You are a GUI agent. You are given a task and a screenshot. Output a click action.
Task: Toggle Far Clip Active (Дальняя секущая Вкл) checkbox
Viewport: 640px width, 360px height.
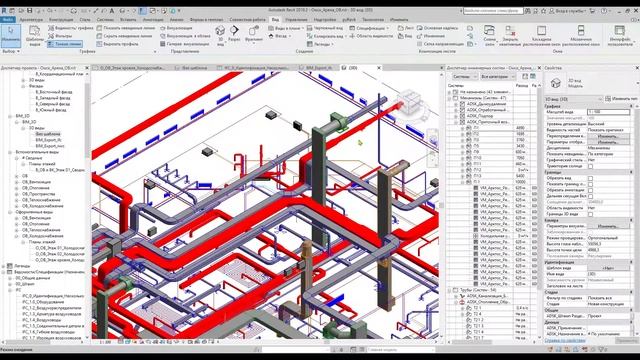pos(590,196)
